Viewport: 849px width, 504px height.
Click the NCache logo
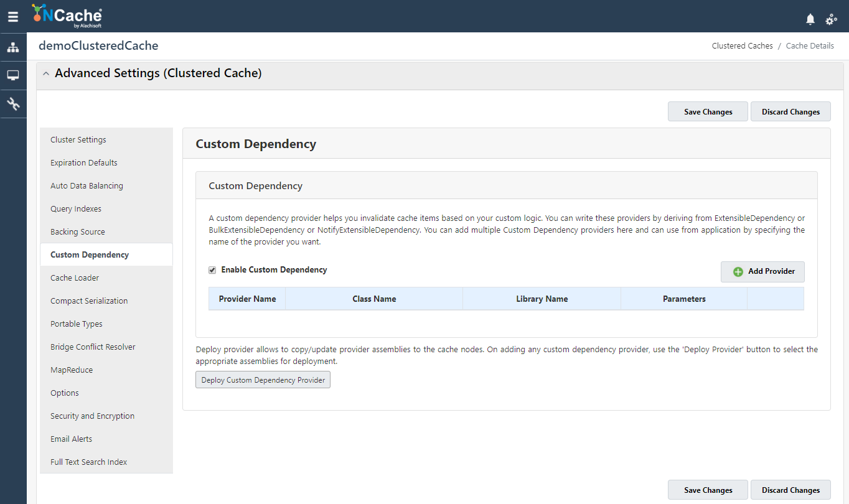point(67,16)
